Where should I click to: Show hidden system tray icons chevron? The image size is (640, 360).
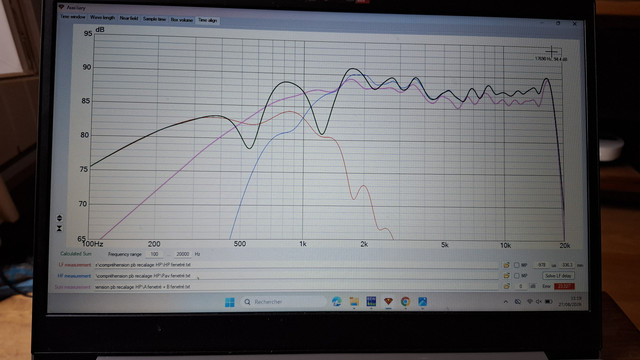[x=506, y=302]
